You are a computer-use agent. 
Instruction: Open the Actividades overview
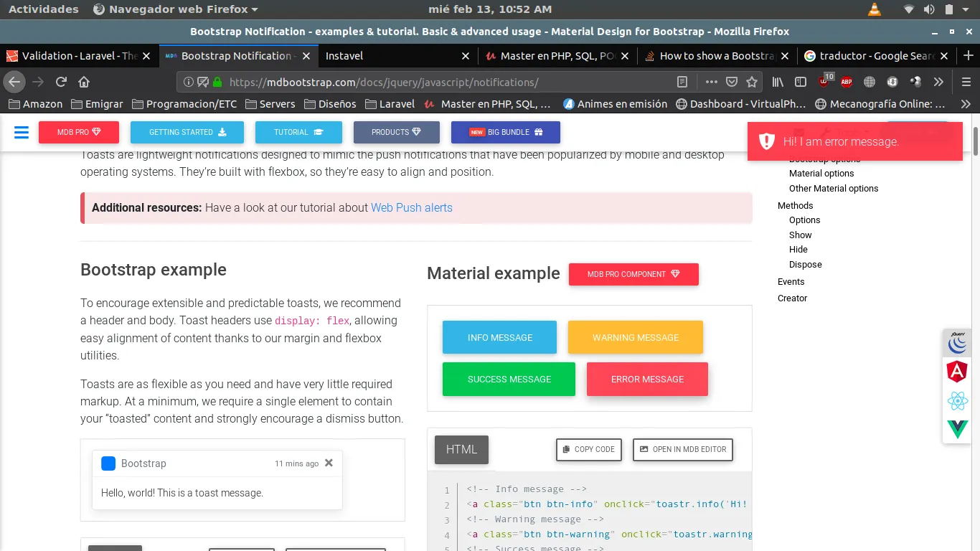(44, 9)
